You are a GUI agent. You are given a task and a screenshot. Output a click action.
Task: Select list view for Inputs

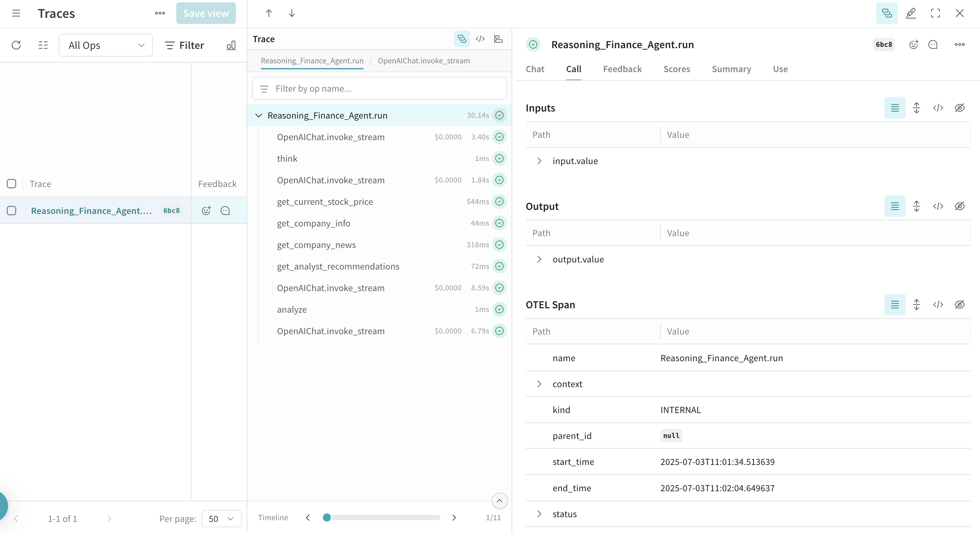(x=895, y=108)
